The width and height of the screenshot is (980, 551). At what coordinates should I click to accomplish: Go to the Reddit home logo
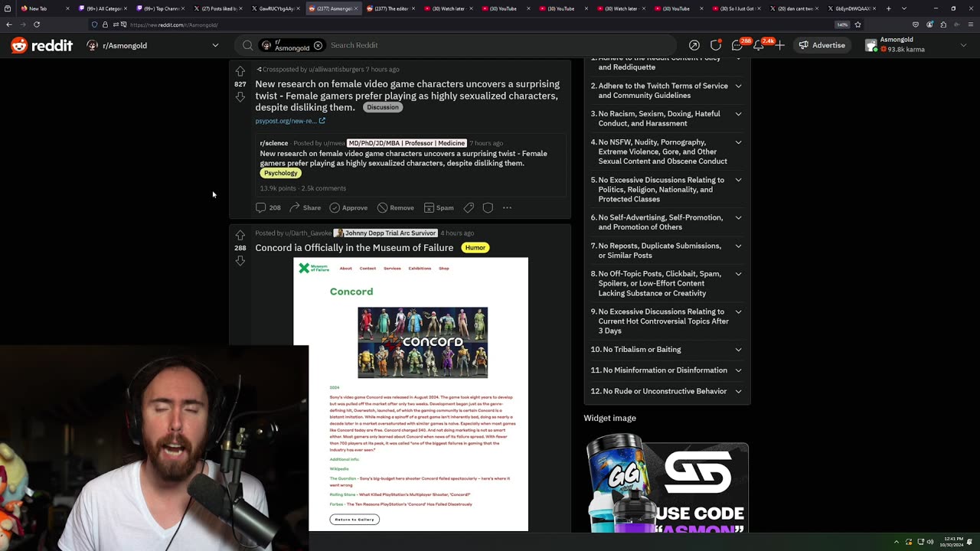pos(42,45)
